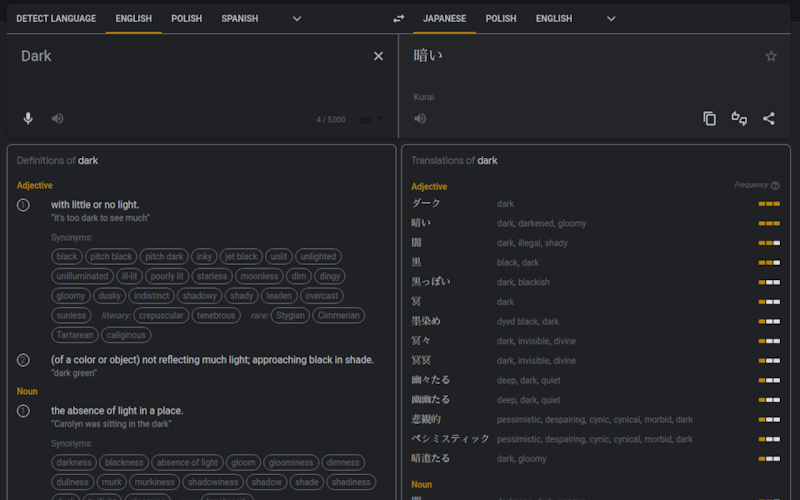Click the synonym chip gloominess

click(291, 463)
